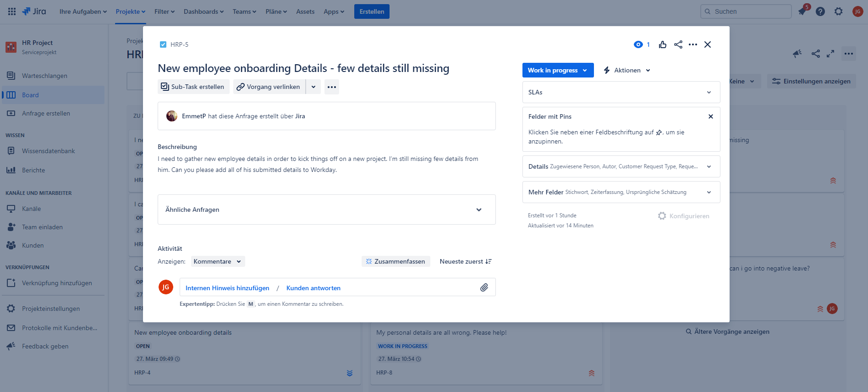Toggle the watch eye icon
Viewport: 868px width, 392px height.
click(x=638, y=44)
